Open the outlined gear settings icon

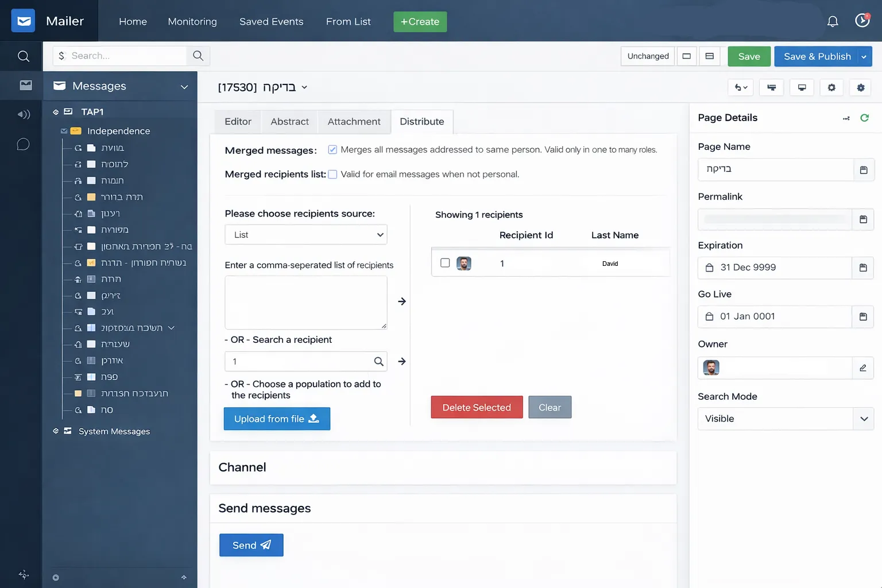click(831, 87)
